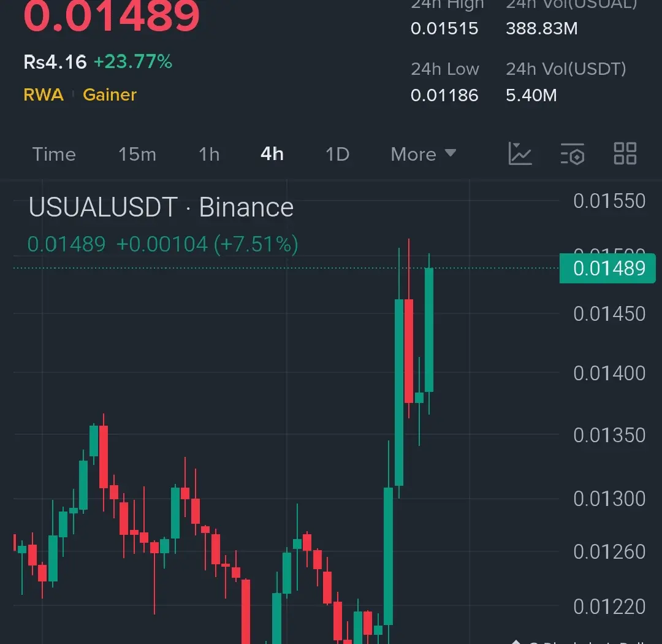Click the 24h Vol(USDT) label
Image resolution: width=662 pixels, height=644 pixels.
[566, 69]
